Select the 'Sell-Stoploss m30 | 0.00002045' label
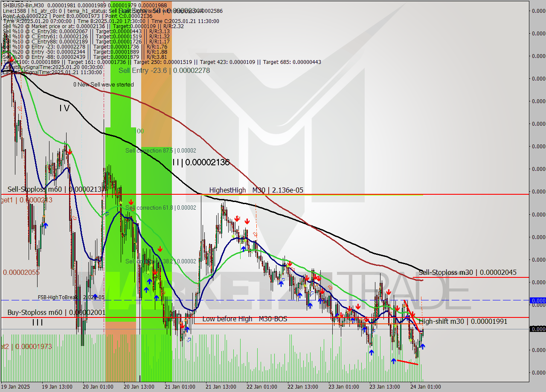Image resolution: width=546 pixels, height=392 pixels. (x=468, y=272)
